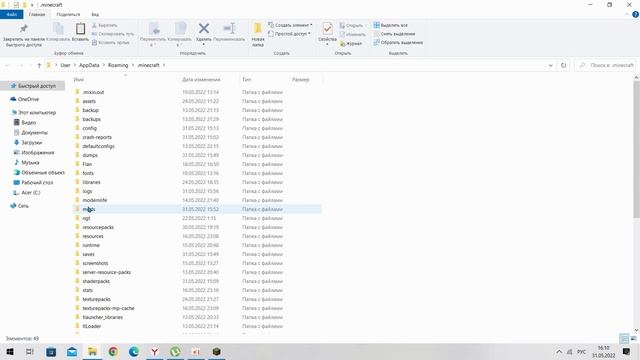Click Вставить ярлык (Paste shortcut)
This screenshot has height=360, width=640.
(110, 42)
